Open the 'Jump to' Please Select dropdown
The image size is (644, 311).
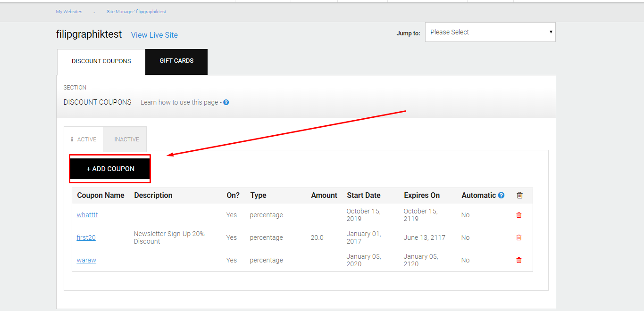coord(490,32)
